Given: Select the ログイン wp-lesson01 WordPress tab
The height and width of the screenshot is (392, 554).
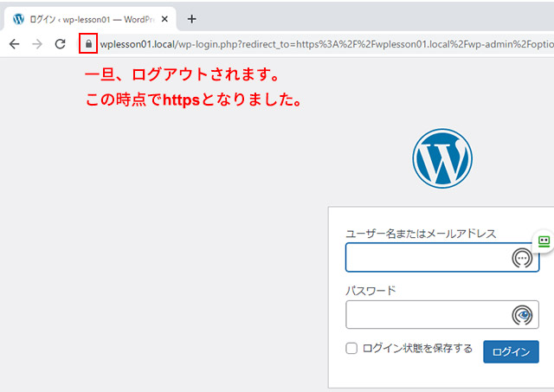Looking at the screenshot, I should [90, 19].
